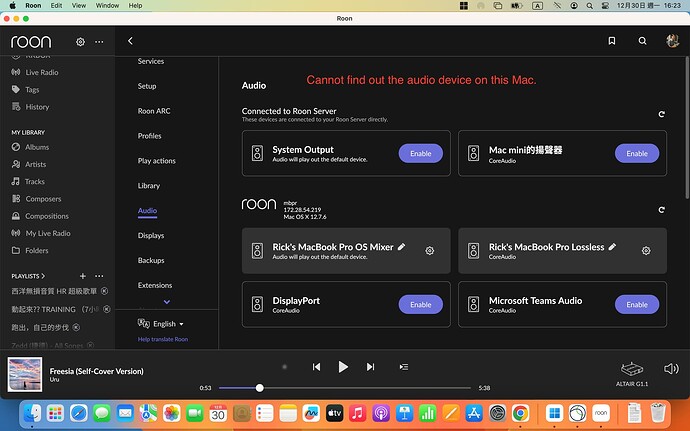Open Roon settings gear icon
690x431 pixels.
(80, 42)
